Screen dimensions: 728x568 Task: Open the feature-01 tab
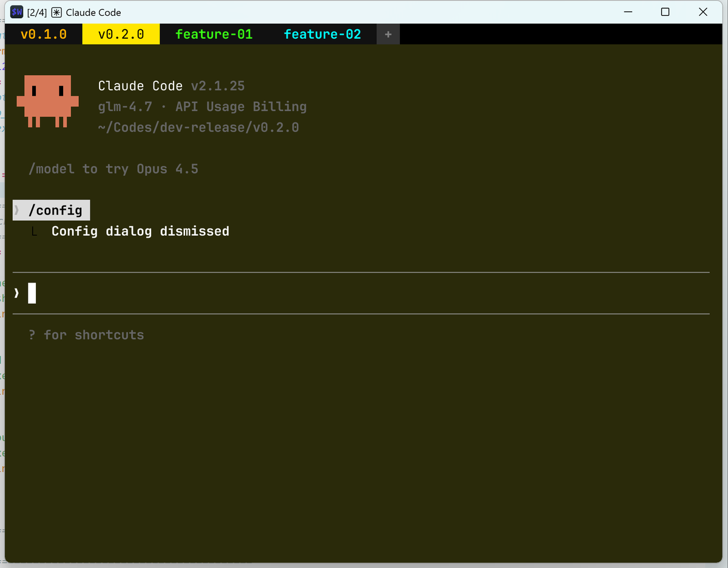pos(214,35)
